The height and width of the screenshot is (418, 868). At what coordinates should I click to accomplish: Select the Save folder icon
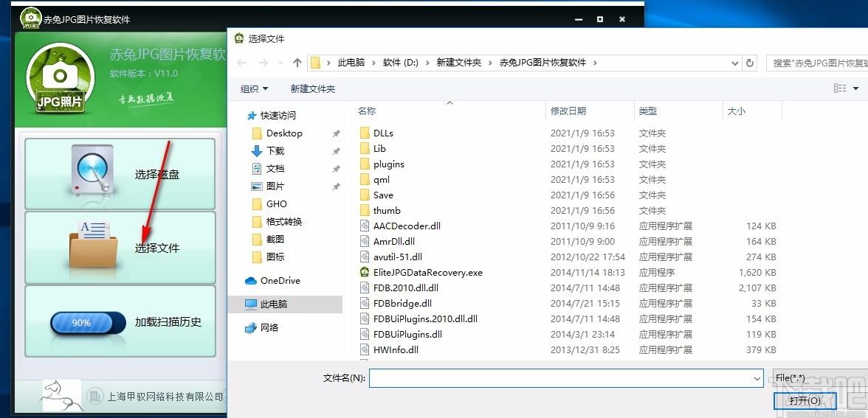[x=365, y=195]
